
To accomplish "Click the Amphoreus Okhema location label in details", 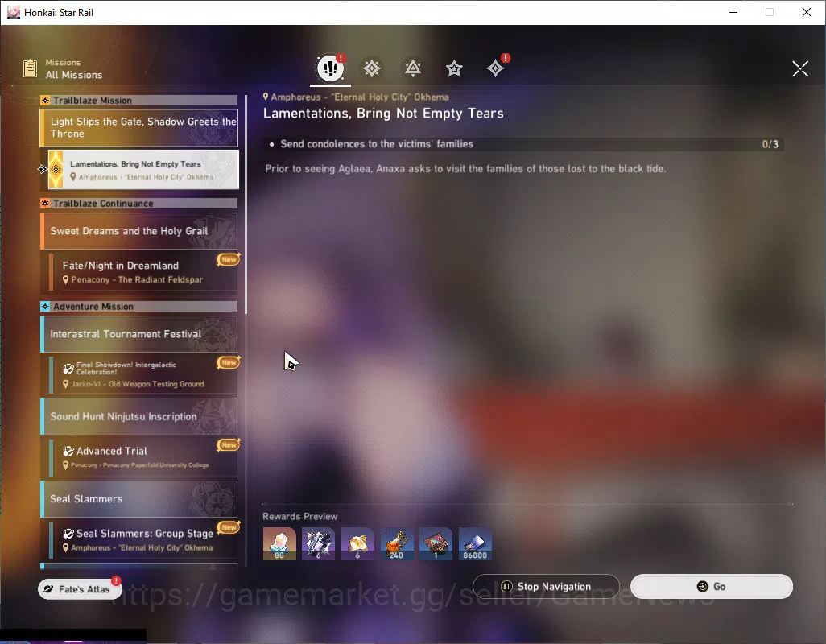I will pyautogui.click(x=356, y=97).
